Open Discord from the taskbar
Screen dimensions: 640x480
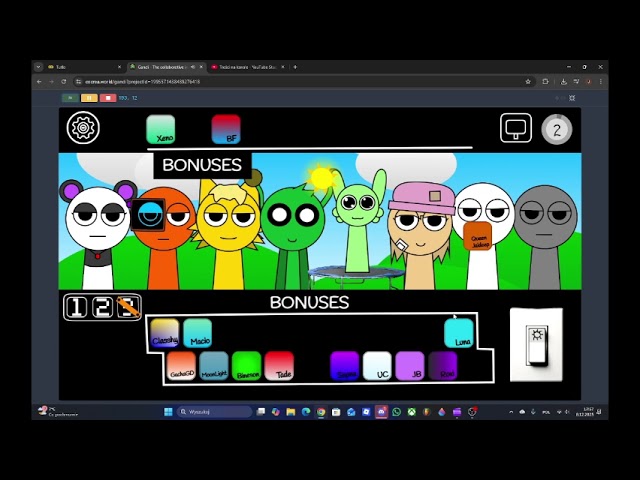click(382, 412)
